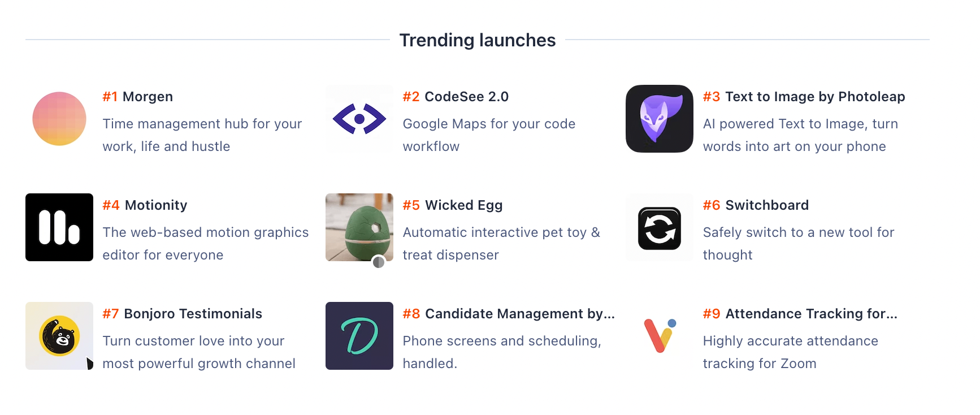Open the #1 Morgen title link
The width and height of the screenshot is (980, 415).
(137, 97)
